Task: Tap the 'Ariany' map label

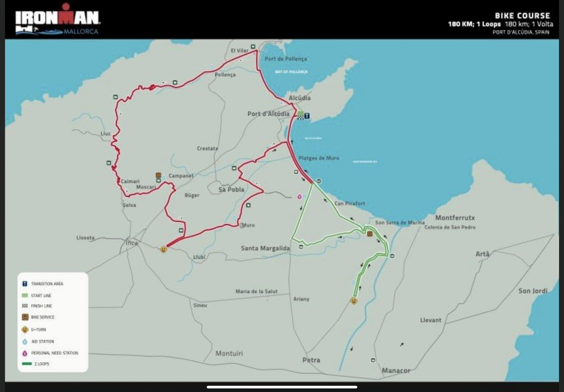Action: coord(301,299)
